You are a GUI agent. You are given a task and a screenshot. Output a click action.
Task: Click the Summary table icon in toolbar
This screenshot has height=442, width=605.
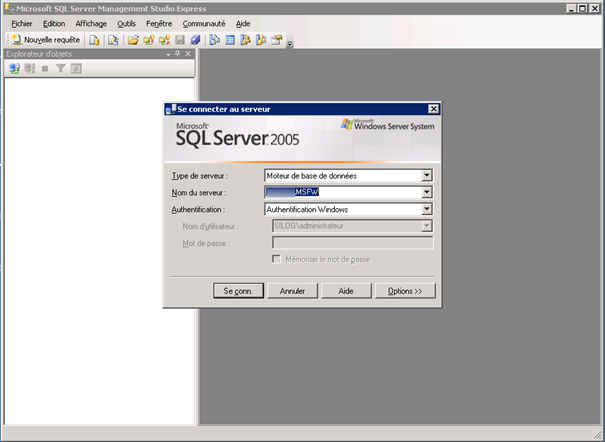[x=230, y=40]
